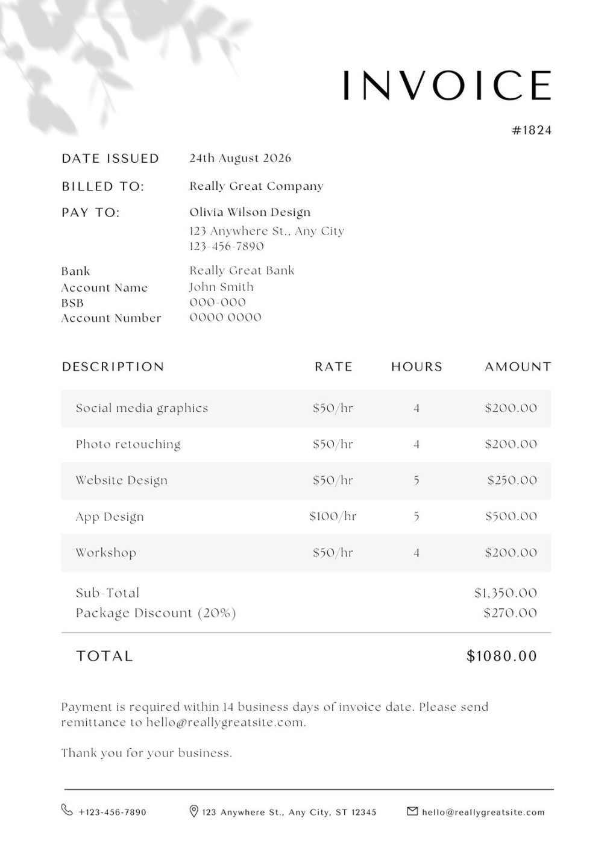Select the Website Design $250.00 amount
613x868 pixels.
(512, 480)
